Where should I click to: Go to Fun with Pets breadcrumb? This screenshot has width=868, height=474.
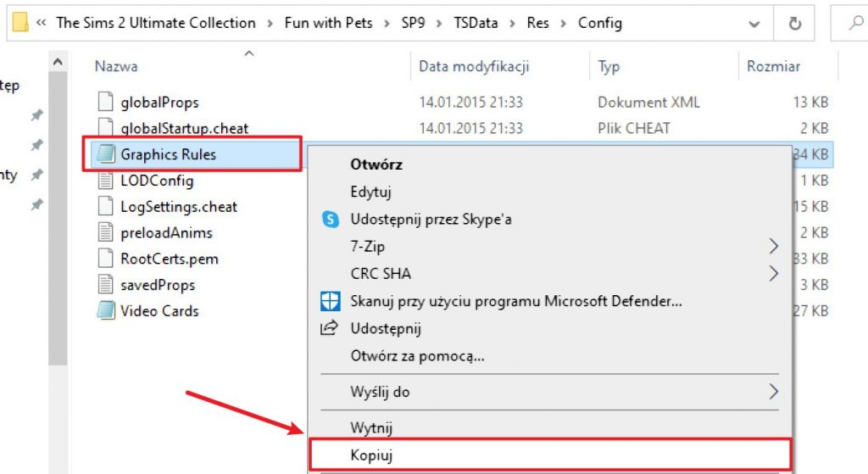point(328,23)
